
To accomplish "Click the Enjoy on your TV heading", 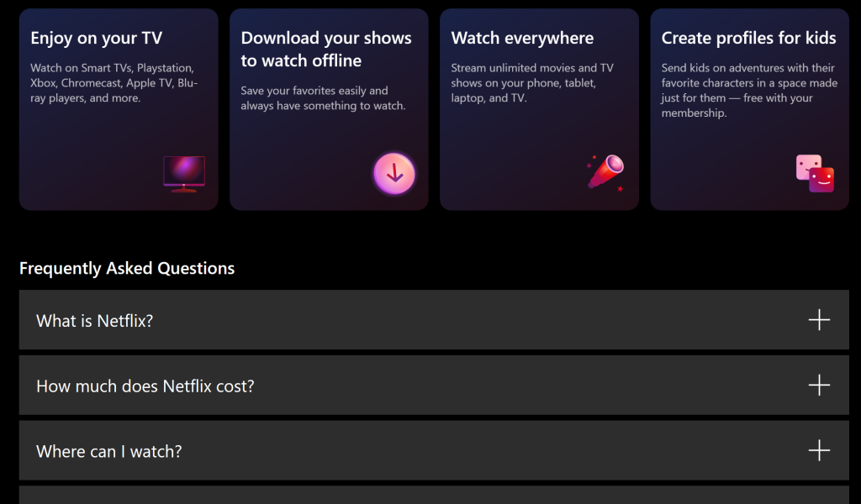I will [97, 38].
